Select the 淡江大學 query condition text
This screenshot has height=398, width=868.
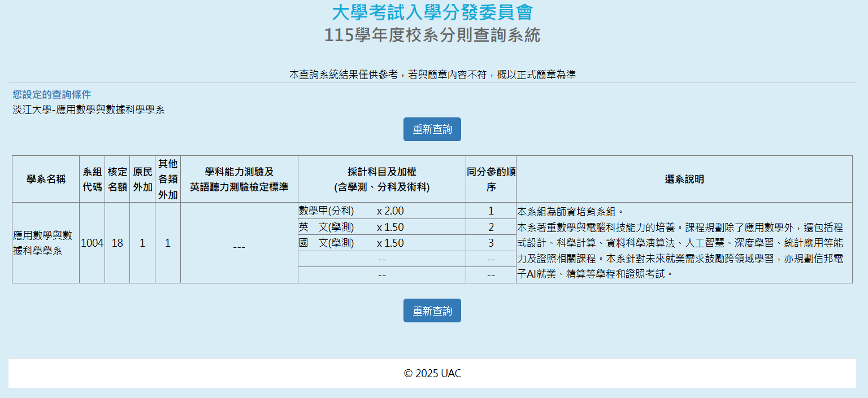tap(88, 110)
